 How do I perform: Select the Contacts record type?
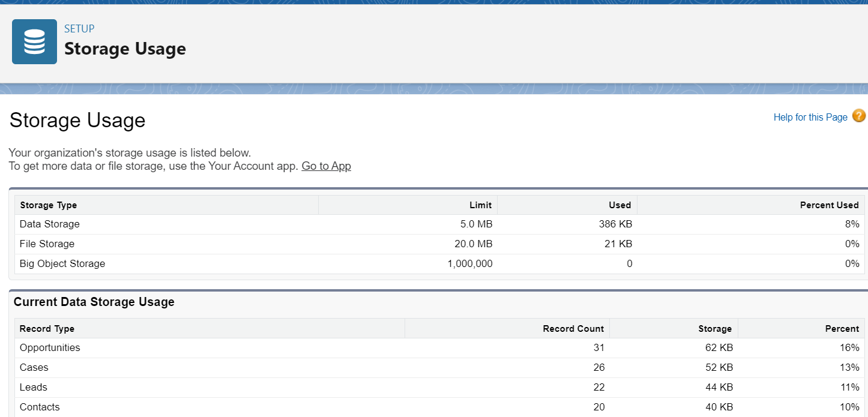(40, 407)
